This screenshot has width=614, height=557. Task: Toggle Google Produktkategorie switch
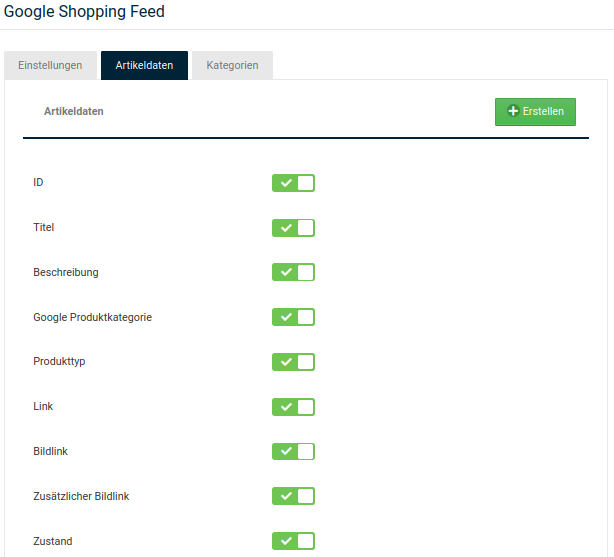(x=293, y=317)
